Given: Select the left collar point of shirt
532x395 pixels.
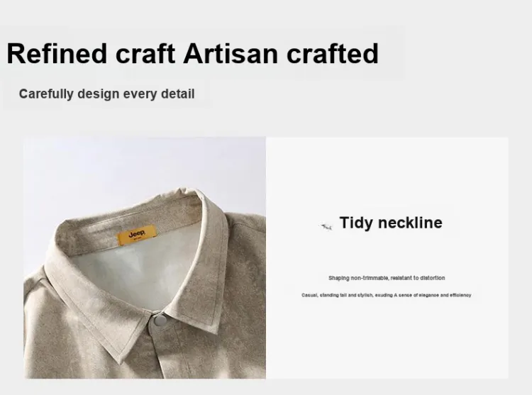Looking at the screenshot, I should (x=121, y=356).
